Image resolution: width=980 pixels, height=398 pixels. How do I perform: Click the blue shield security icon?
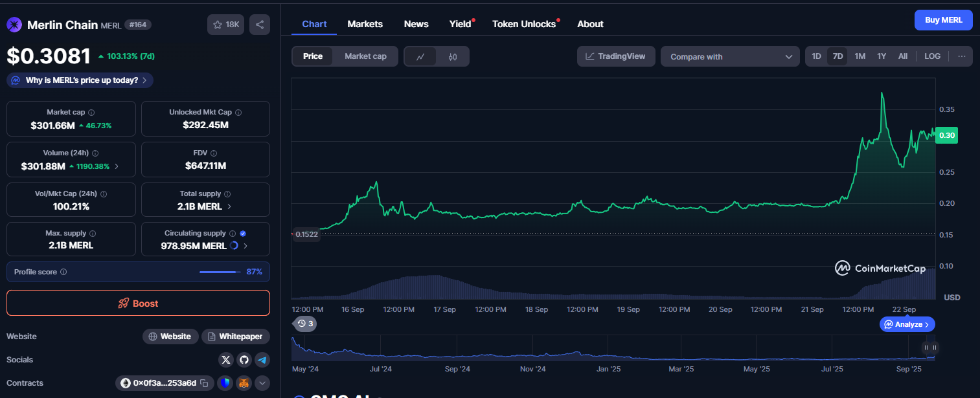pyautogui.click(x=225, y=383)
